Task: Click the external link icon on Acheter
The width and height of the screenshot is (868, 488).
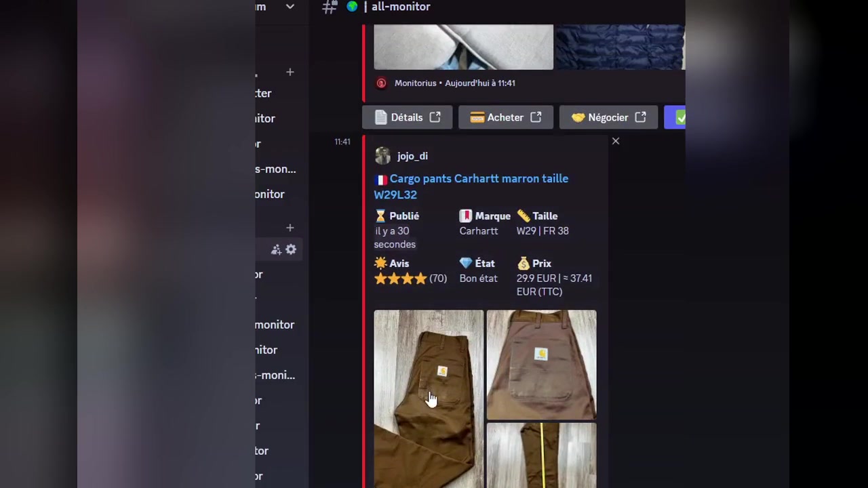Action: (x=536, y=117)
